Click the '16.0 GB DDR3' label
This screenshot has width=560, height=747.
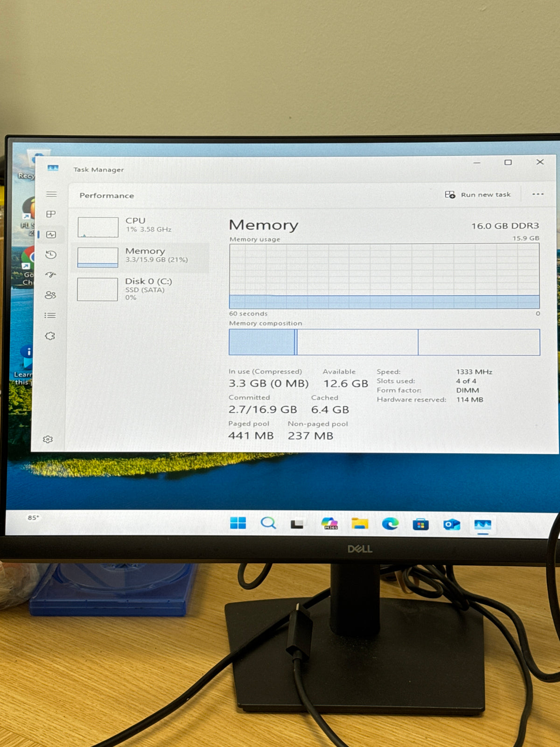pos(505,226)
